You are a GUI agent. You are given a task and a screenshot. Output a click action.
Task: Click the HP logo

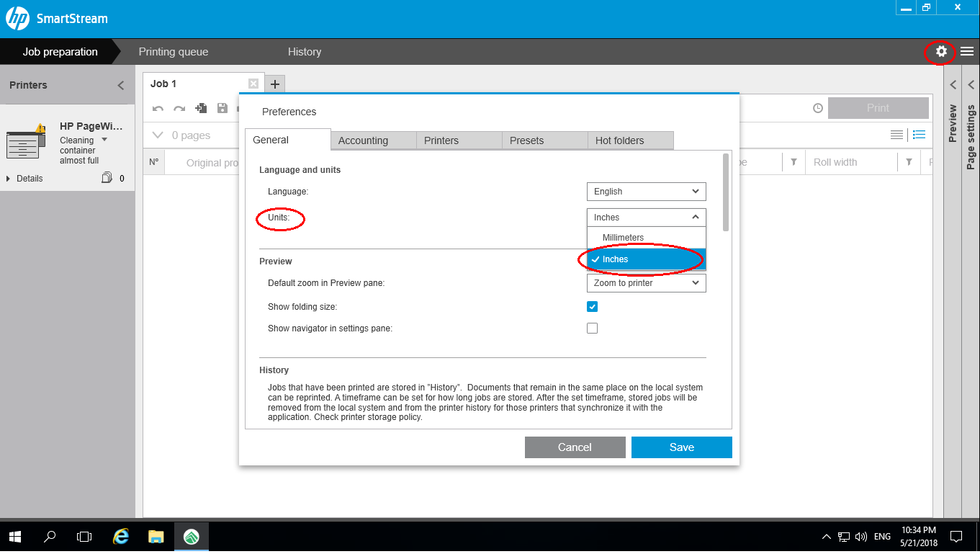[17, 19]
